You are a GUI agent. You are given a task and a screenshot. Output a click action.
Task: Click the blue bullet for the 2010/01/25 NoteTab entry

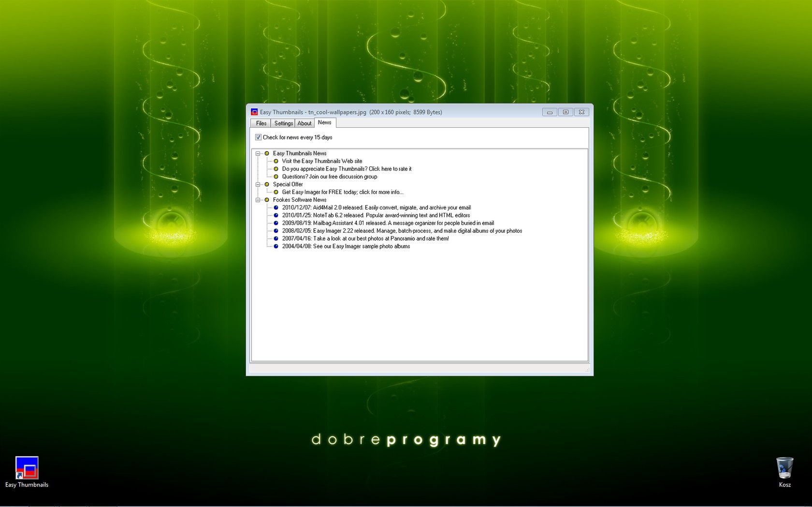pos(276,215)
